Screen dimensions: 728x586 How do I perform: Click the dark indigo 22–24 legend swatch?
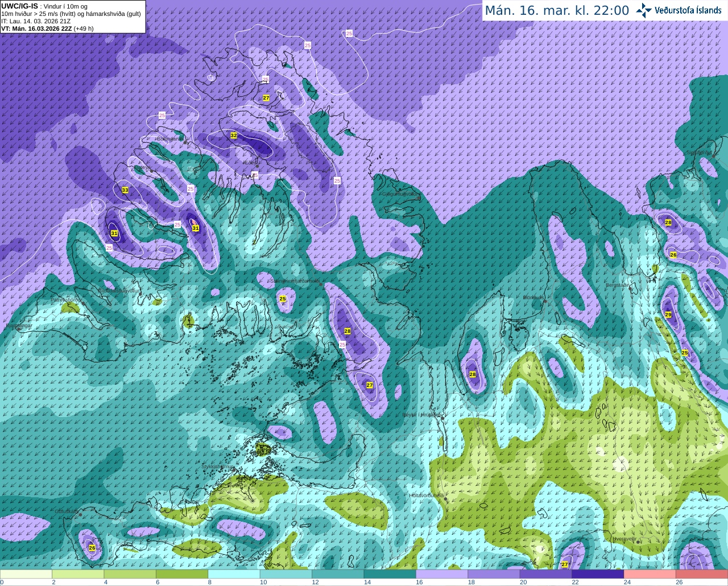pos(598,574)
